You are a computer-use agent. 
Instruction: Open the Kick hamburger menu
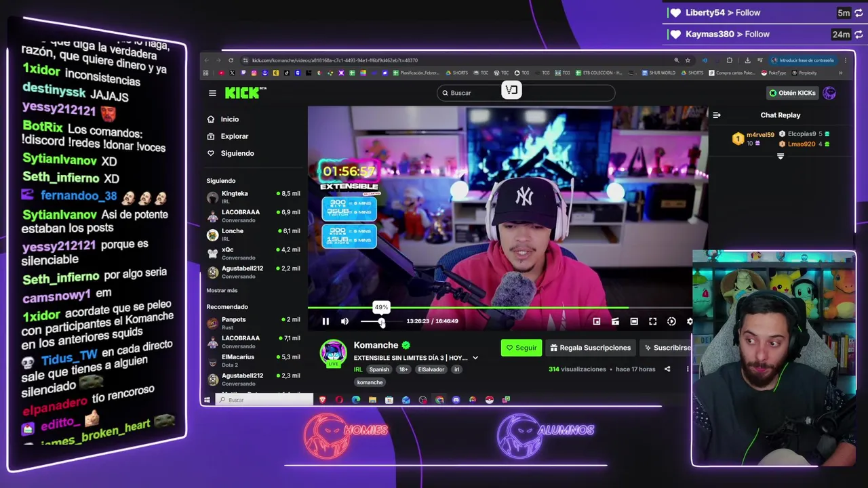[212, 94]
